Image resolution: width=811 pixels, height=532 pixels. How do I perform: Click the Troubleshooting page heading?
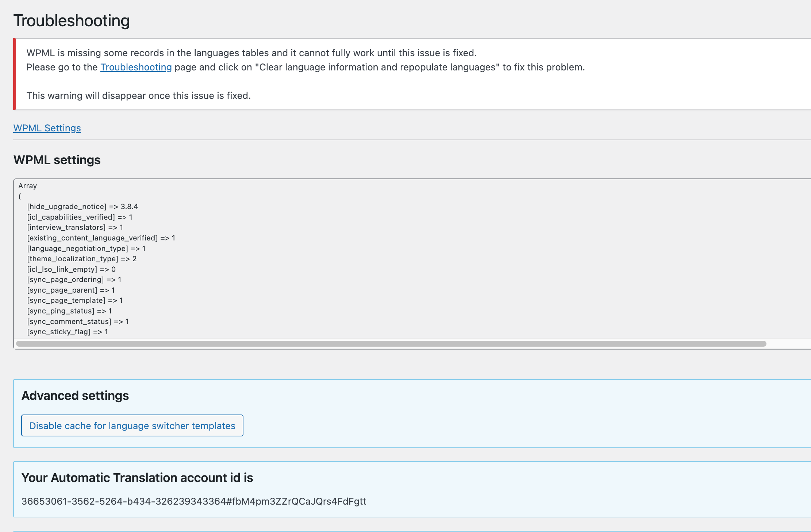click(x=72, y=21)
